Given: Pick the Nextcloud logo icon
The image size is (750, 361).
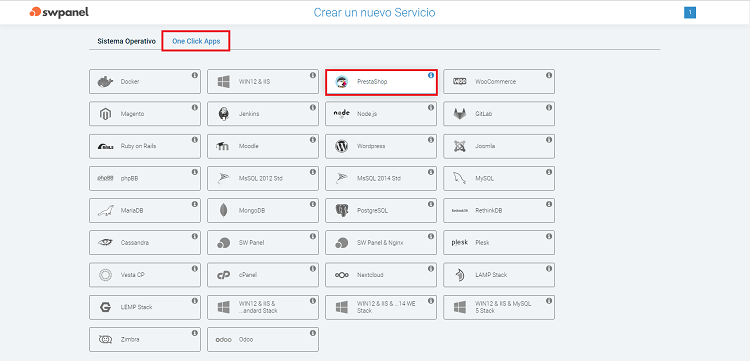Looking at the screenshot, I should tap(342, 275).
